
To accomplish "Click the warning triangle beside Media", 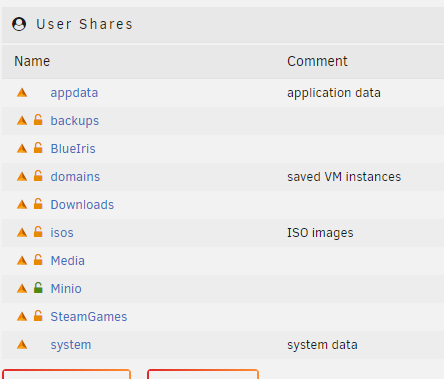I will click(x=22, y=260).
